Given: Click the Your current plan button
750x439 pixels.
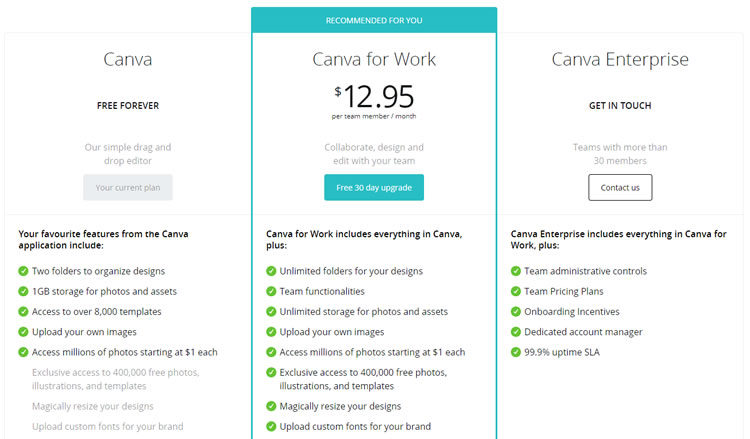Looking at the screenshot, I should click(x=128, y=187).
